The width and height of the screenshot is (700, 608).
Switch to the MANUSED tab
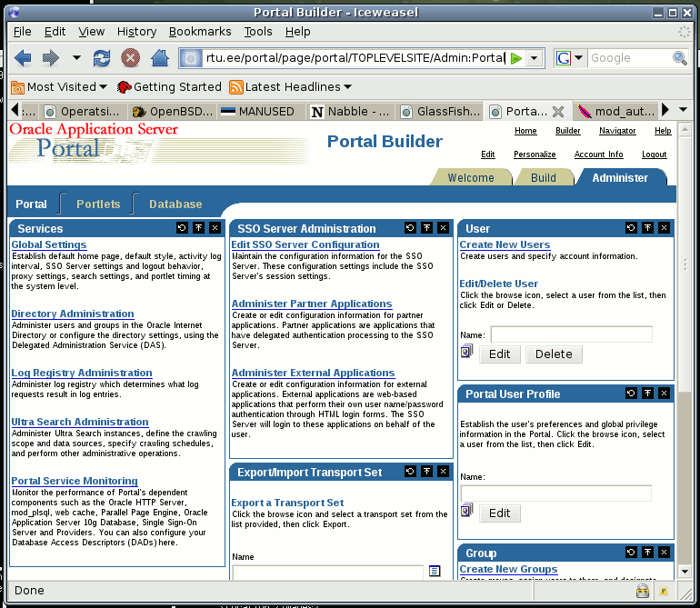point(261,112)
